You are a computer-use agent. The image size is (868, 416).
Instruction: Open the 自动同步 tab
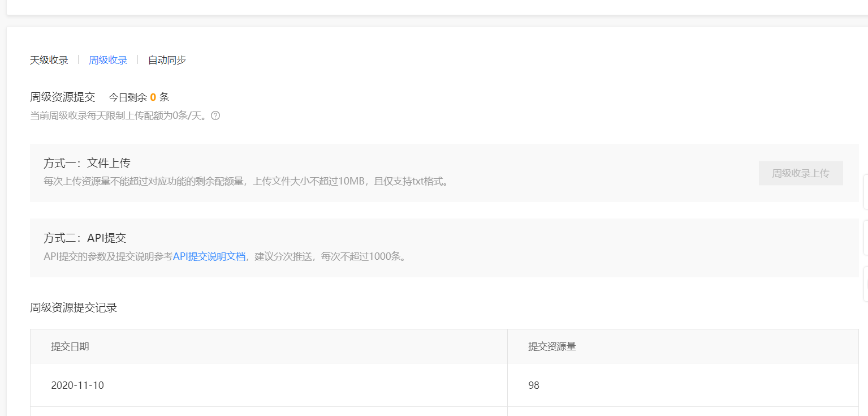point(167,60)
